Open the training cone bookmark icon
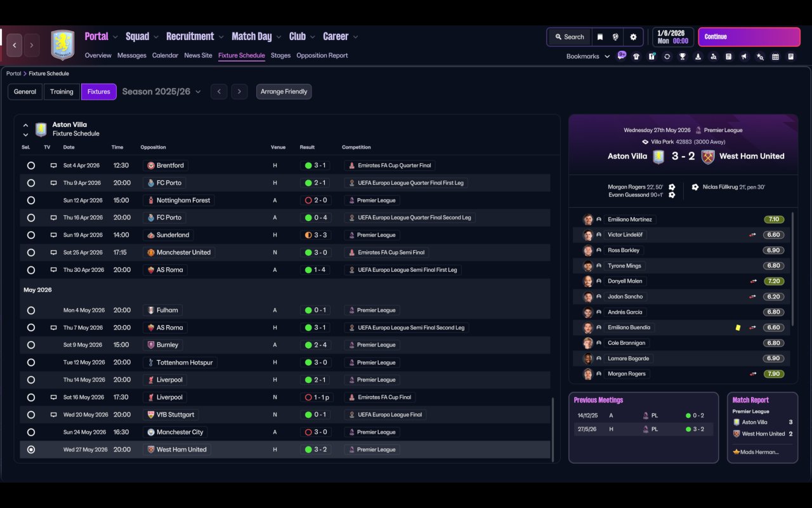 tap(698, 57)
